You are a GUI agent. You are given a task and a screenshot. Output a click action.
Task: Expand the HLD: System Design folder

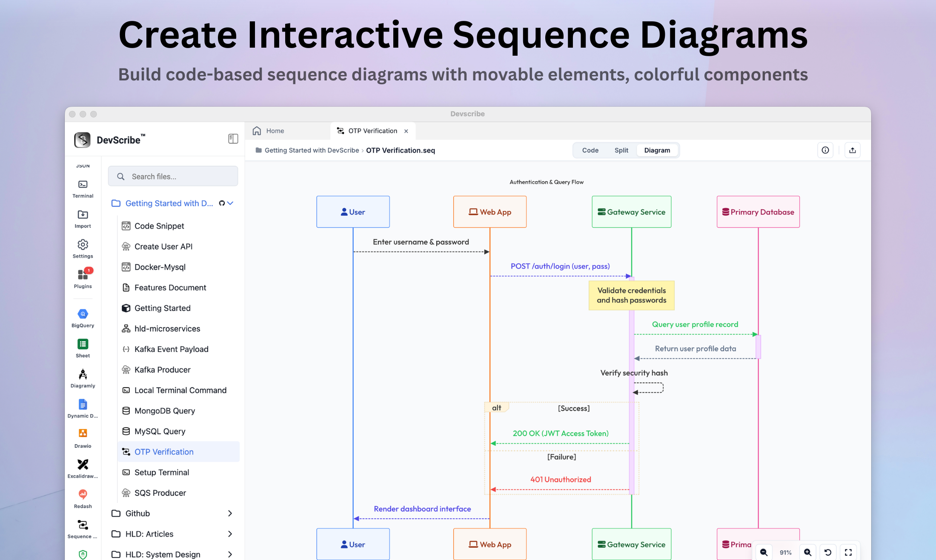pyautogui.click(x=230, y=554)
